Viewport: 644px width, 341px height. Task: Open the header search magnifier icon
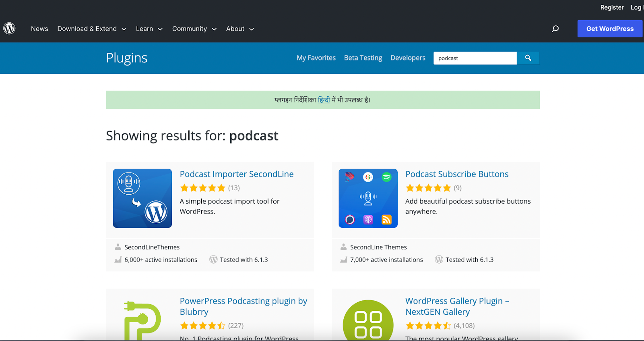click(x=555, y=29)
